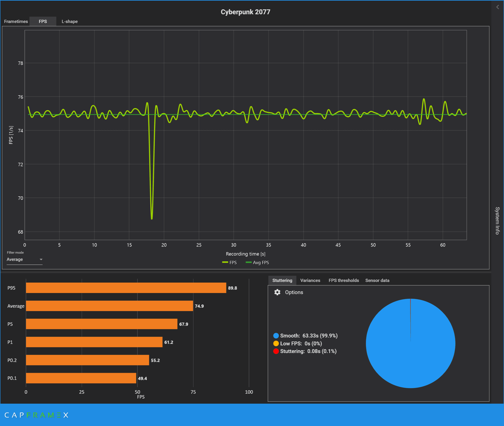Open the Sensor data tab
Viewport: 504px width, 426px height.
(377, 280)
